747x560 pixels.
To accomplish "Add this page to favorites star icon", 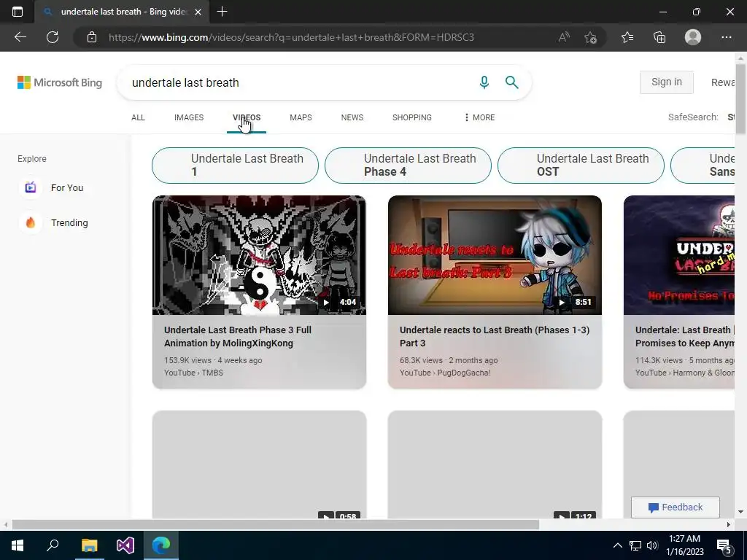I will (590, 37).
